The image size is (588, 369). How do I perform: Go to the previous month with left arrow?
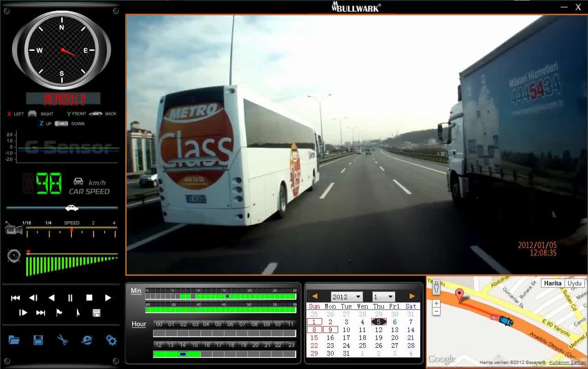315,297
